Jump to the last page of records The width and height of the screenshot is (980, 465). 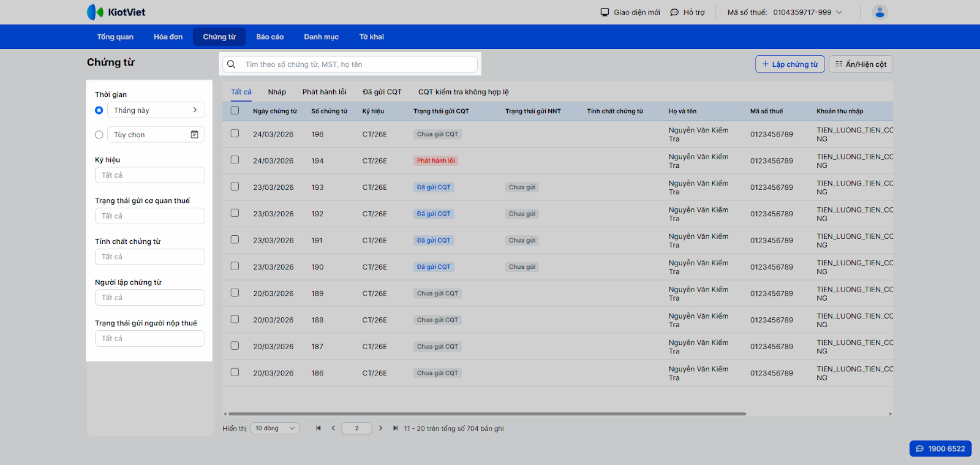pos(396,428)
